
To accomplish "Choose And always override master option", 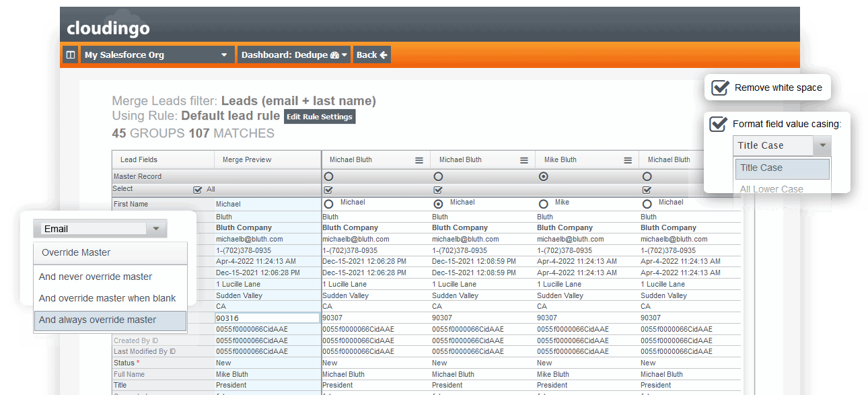I will 110,320.
